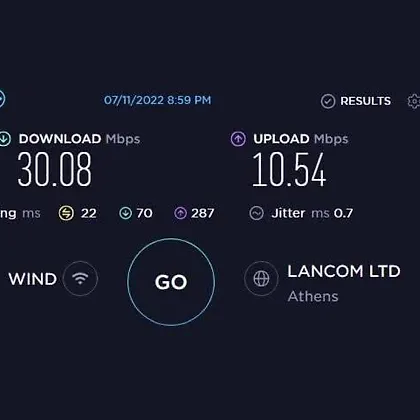Click the Jitter ms 0.7 reading
Viewport: 420px width, 420px height.
click(312, 213)
